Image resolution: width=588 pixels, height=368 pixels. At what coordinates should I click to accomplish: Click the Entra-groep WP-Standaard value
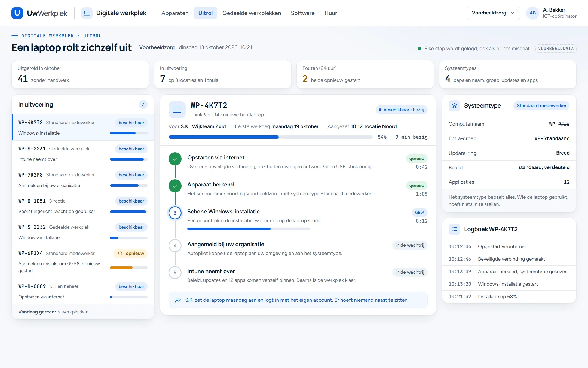[552, 138]
